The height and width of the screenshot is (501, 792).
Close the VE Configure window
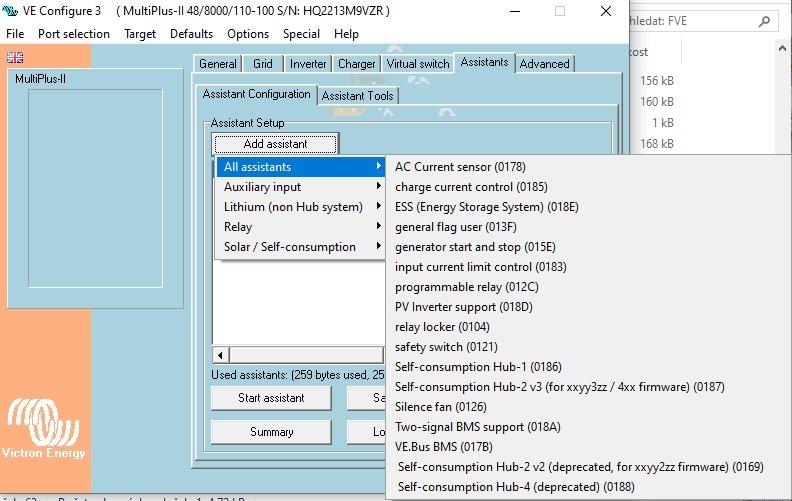pos(606,11)
